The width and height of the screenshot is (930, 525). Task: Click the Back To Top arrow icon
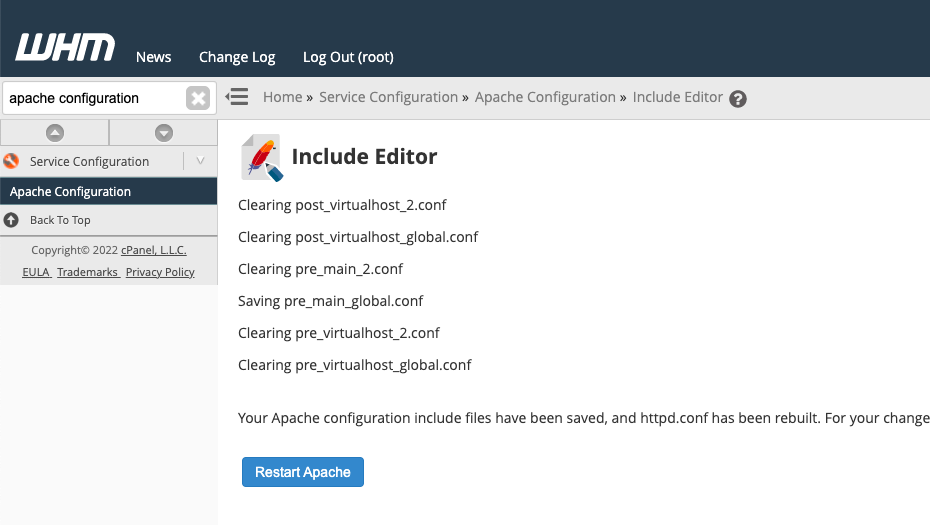pyautogui.click(x=11, y=220)
